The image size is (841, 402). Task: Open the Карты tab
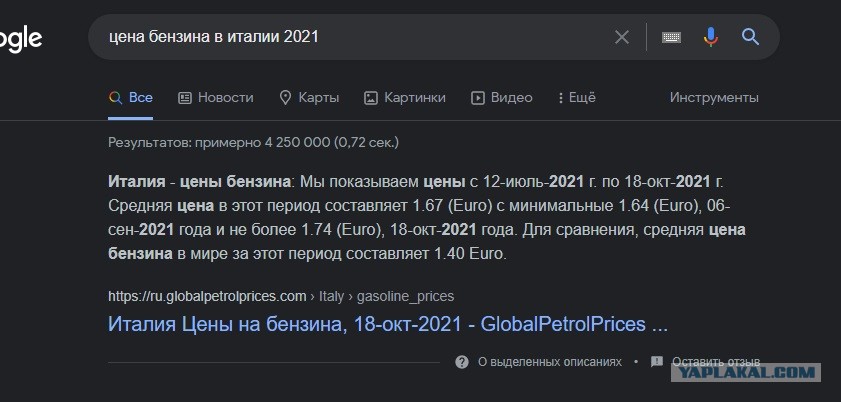point(309,98)
